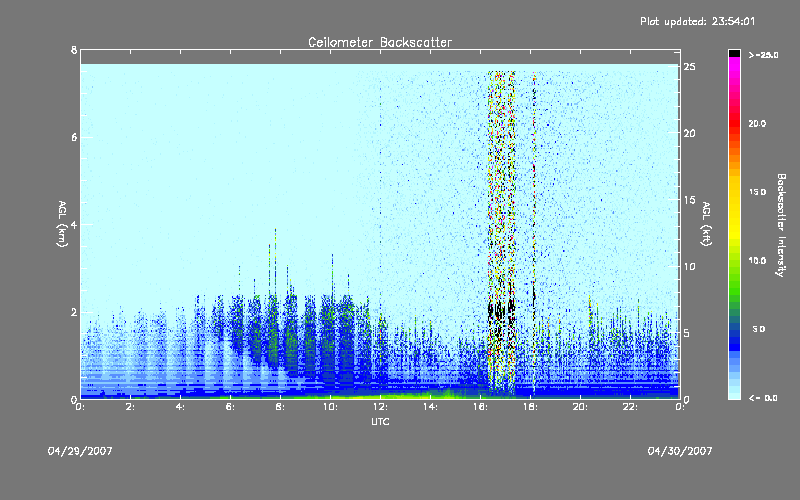Click the "14:" UTC hour tick label

430,407
